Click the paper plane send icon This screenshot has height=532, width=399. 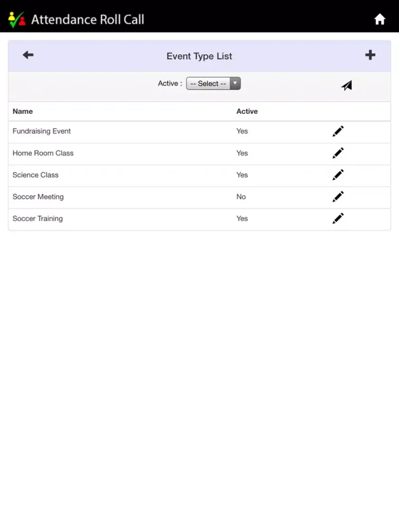point(347,85)
